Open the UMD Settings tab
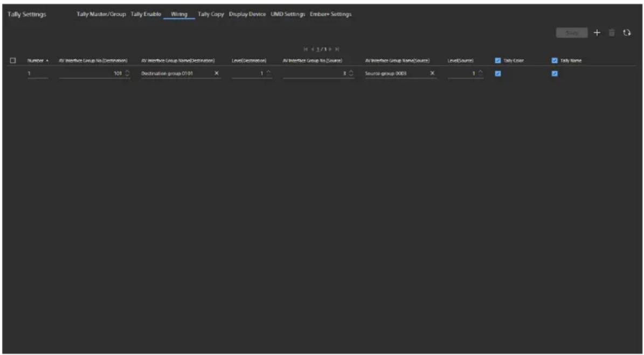The width and height of the screenshot is (644, 355). pos(287,15)
